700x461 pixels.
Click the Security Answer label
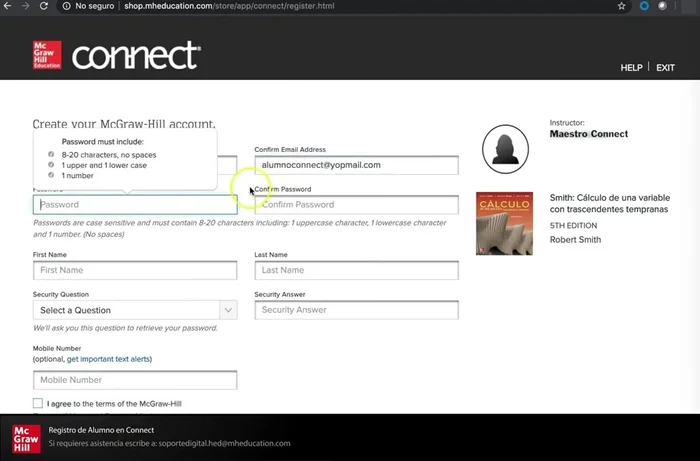pyautogui.click(x=280, y=295)
